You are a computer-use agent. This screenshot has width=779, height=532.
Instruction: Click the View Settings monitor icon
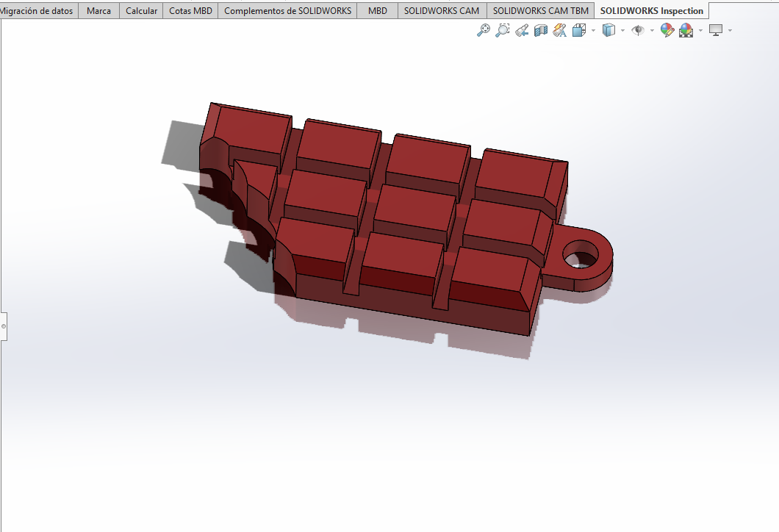715,30
